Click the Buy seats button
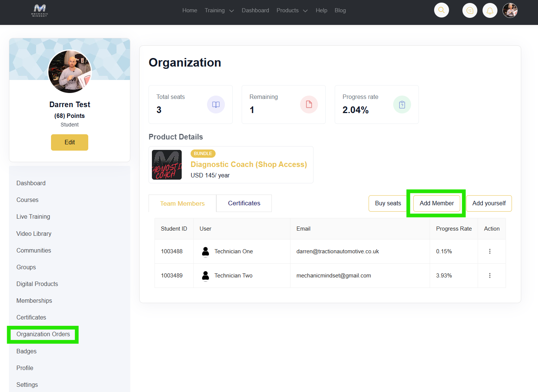 tap(388, 203)
